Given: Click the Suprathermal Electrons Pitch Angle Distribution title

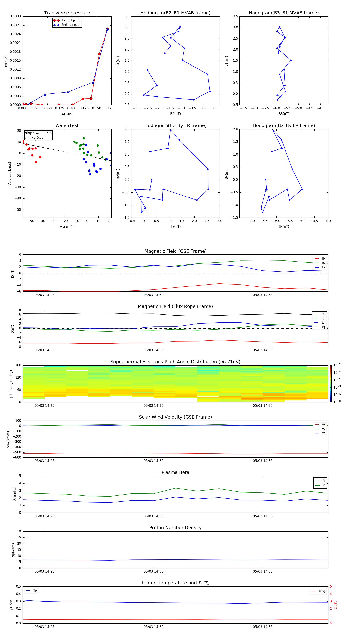Looking at the screenshot, I should pyautogui.click(x=175, y=362).
